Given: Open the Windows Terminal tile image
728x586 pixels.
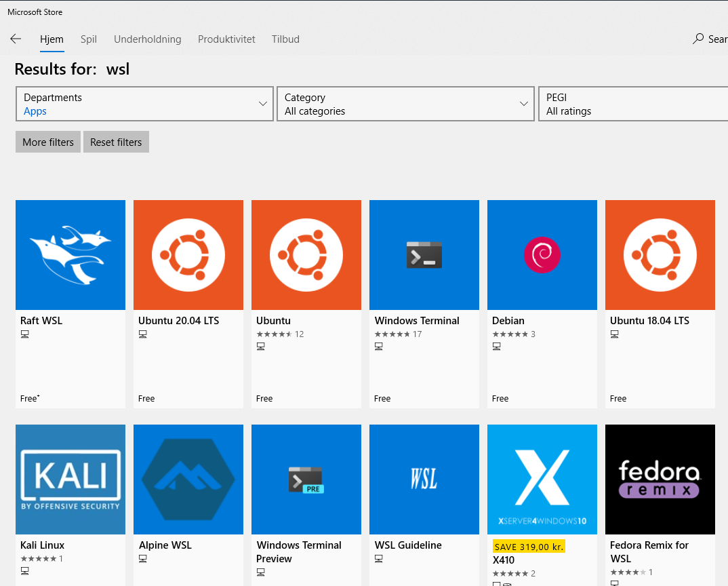Looking at the screenshot, I should coord(424,255).
